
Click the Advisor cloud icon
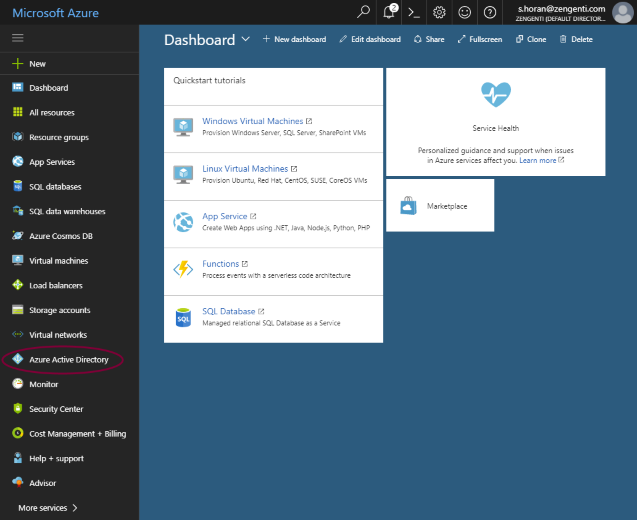tap(17, 482)
